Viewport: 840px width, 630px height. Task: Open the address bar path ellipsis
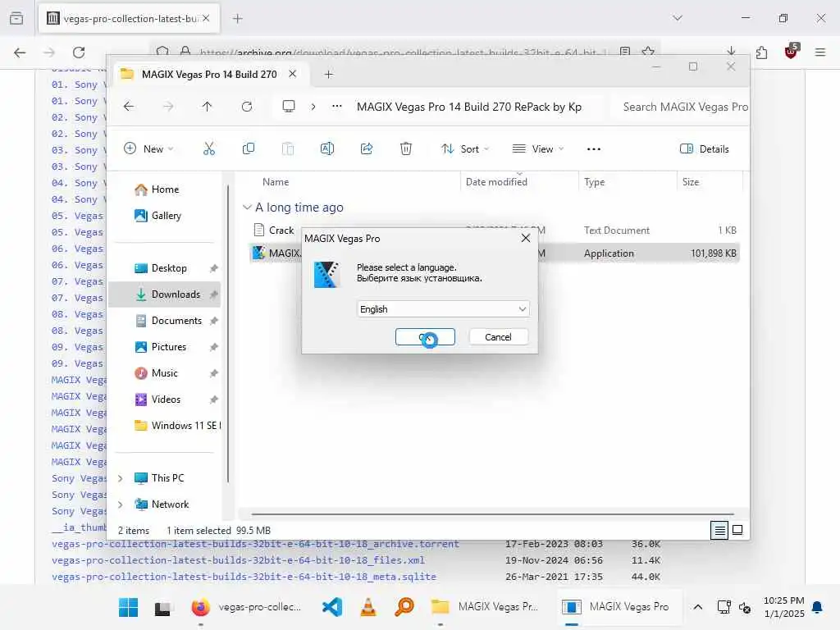pos(336,107)
